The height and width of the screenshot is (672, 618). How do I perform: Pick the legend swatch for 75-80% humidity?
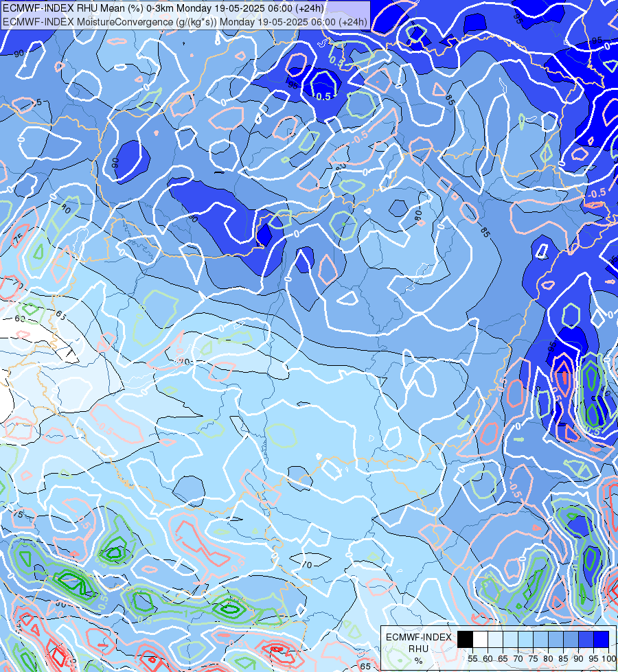coord(541,639)
